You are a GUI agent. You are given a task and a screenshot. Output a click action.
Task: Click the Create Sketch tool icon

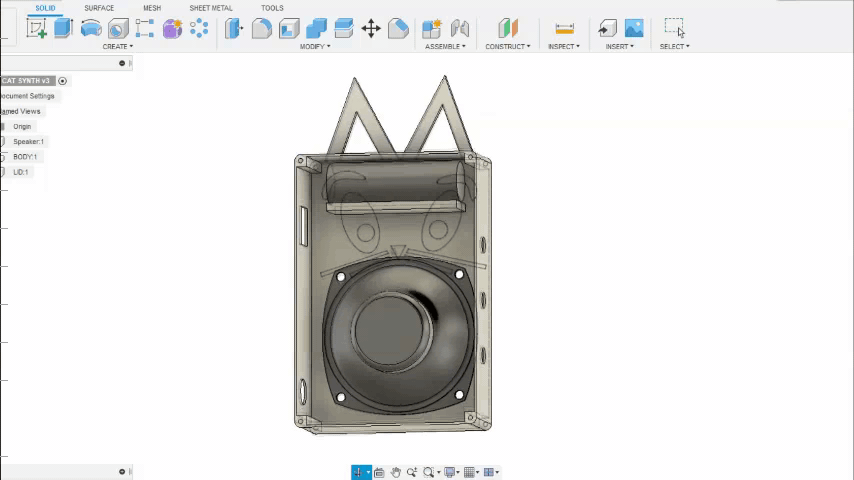(37, 28)
